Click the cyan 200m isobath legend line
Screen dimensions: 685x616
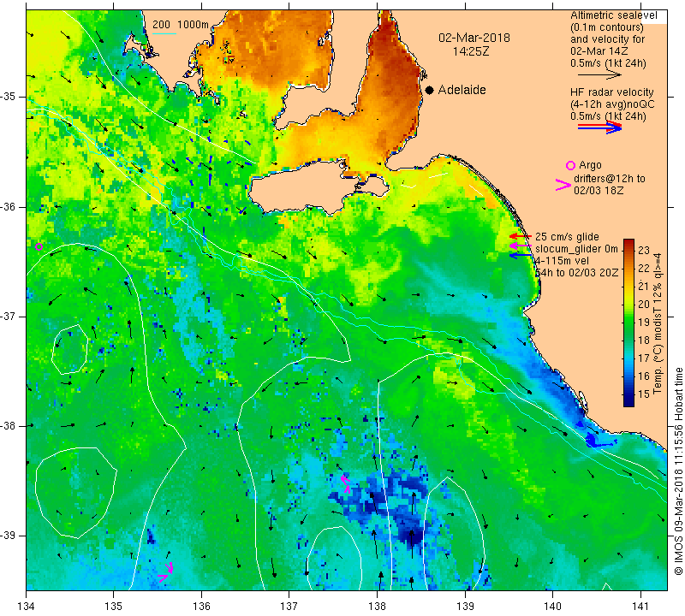(x=164, y=33)
